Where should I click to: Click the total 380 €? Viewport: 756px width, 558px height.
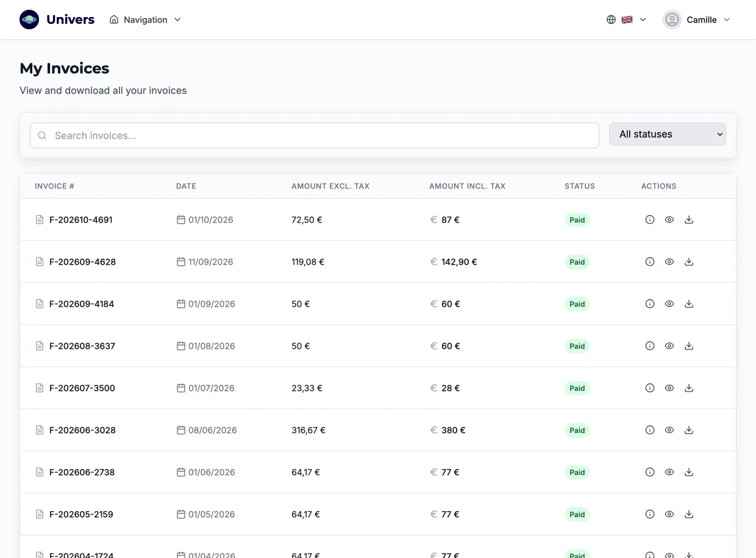(454, 430)
